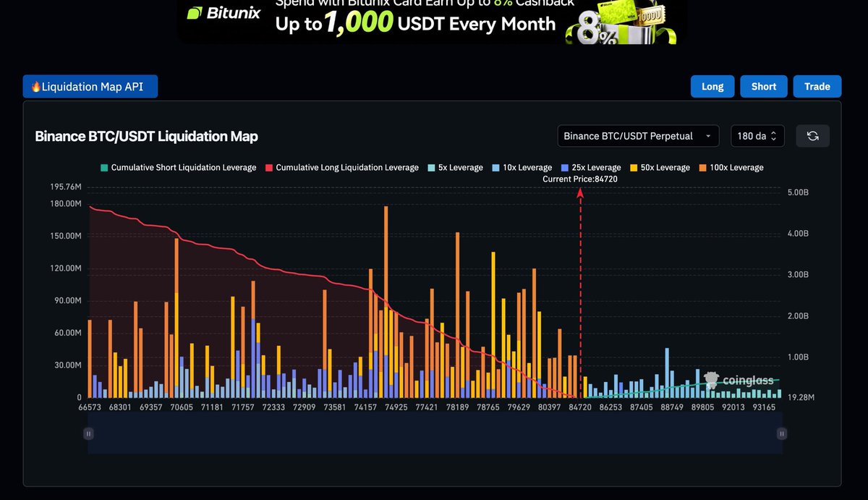Click the 195.76M left axis value
The image size is (868, 500).
[x=66, y=187]
